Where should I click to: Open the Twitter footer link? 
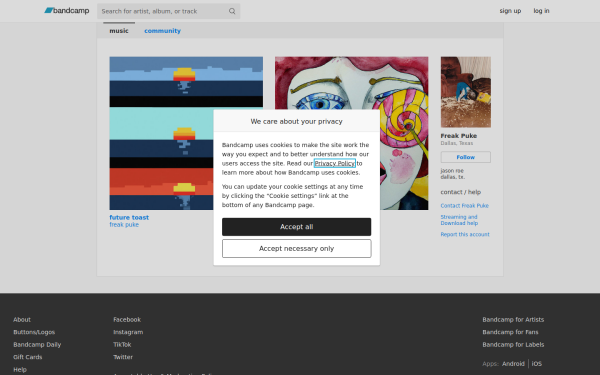[123, 357]
